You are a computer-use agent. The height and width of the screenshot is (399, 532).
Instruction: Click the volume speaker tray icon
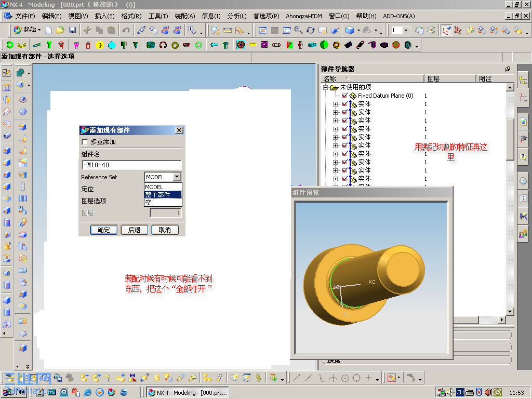450,392
